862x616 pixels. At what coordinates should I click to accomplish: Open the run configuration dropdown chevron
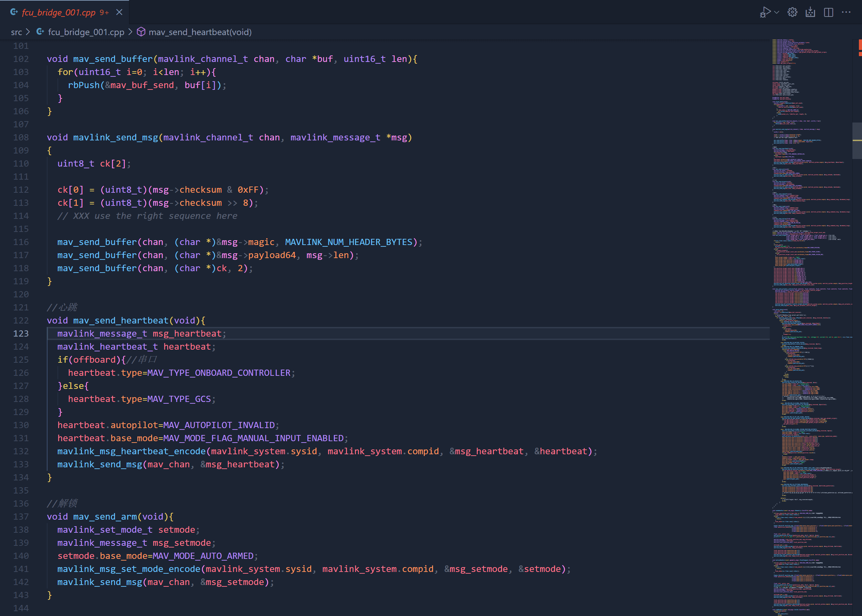776,12
